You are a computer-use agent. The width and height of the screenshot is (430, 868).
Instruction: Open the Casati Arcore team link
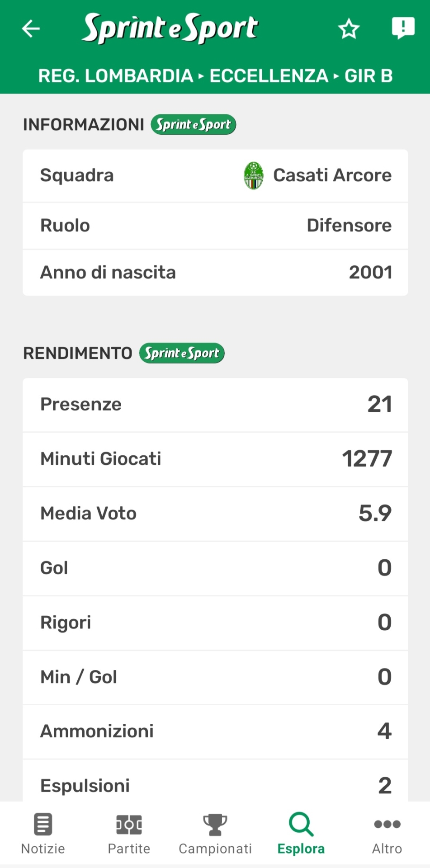point(332,175)
